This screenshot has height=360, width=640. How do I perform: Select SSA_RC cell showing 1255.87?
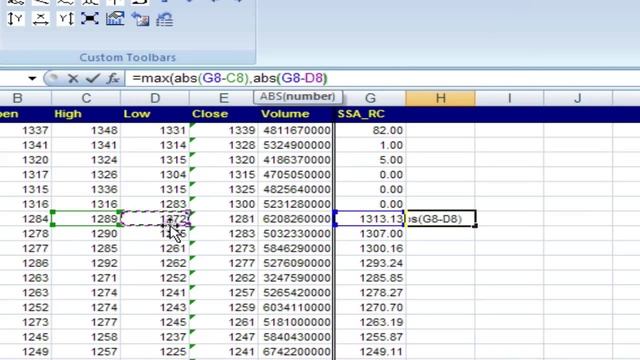(371, 337)
